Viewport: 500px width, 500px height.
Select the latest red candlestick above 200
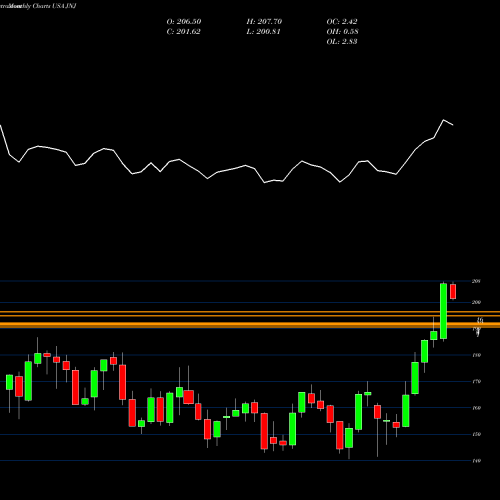tap(453, 291)
